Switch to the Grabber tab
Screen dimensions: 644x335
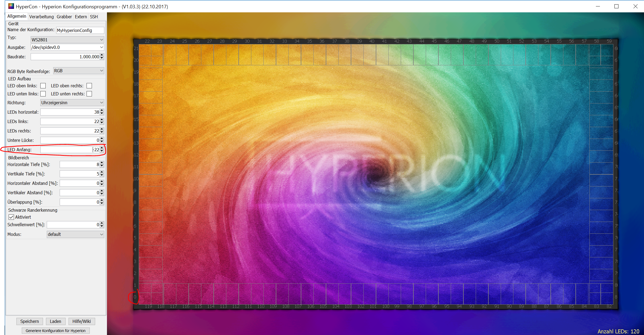tap(64, 17)
